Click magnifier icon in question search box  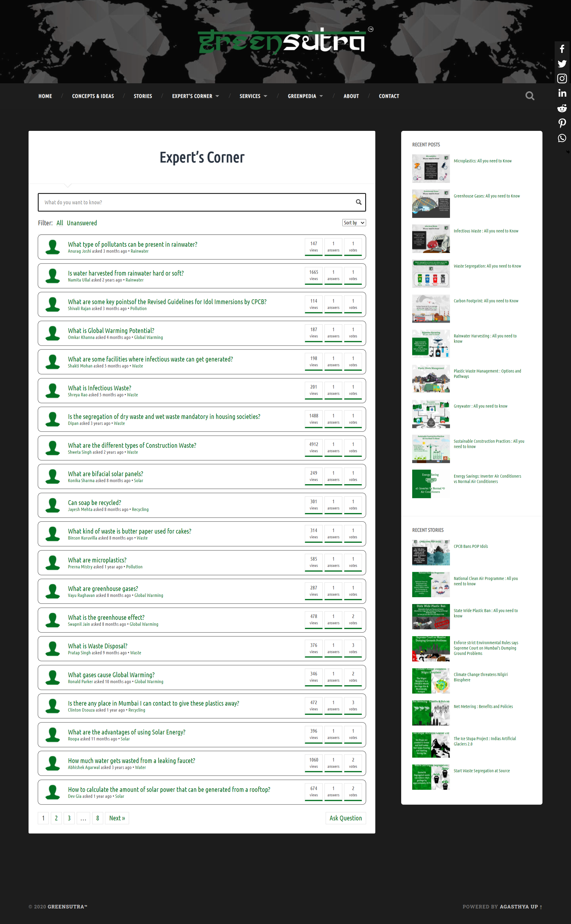click(358, 202)
